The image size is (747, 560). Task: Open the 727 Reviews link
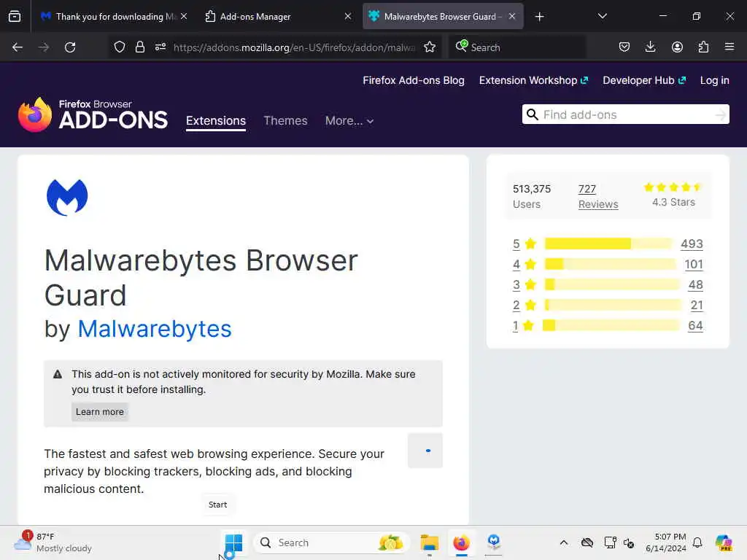[598, 196]
